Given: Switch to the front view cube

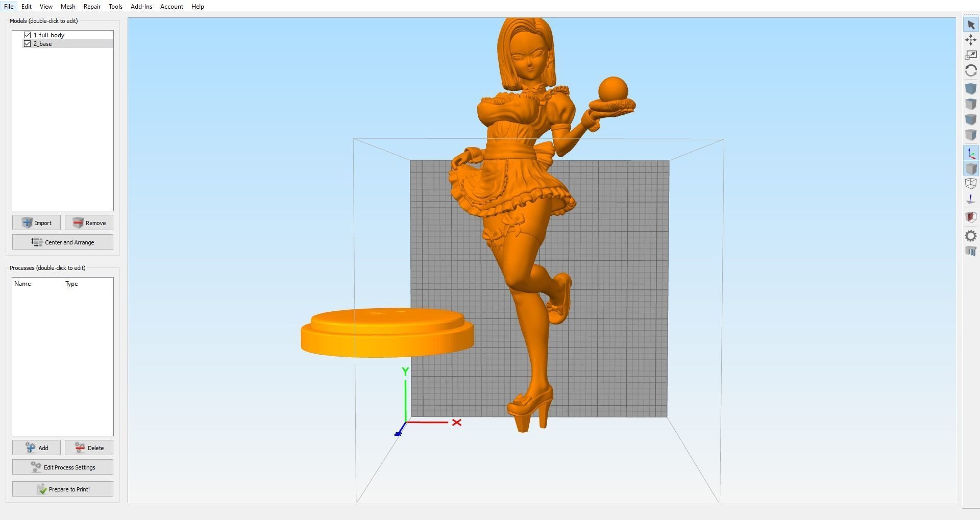Looking at the screenshot, I should (971, 119).
